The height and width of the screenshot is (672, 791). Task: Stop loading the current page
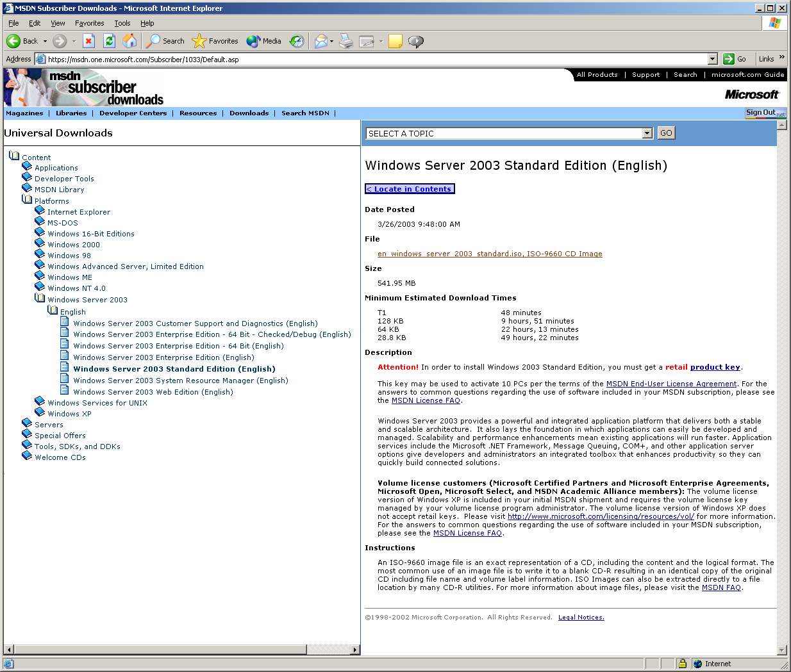click(x=88, y=41)
